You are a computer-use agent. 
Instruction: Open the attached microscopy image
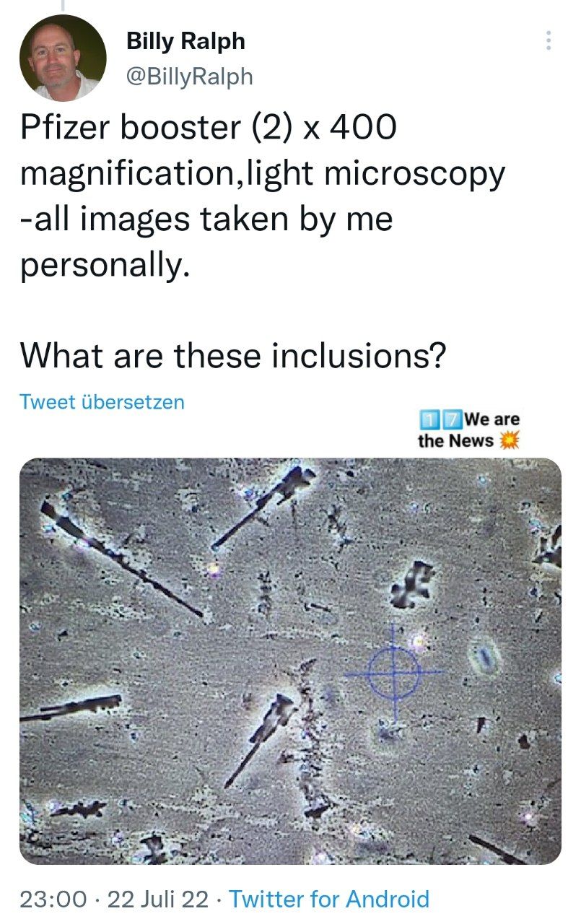(290, 661)
